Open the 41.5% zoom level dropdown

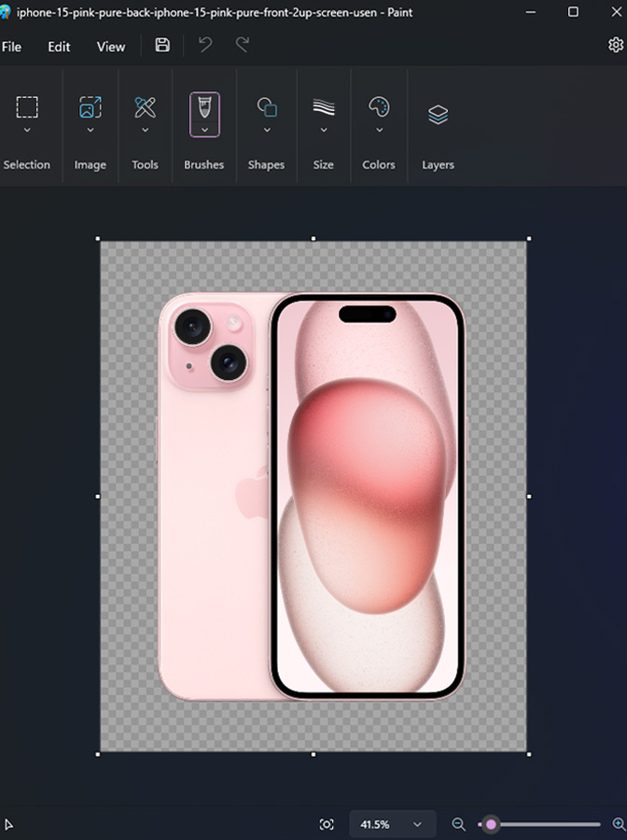pyautogui.click(x=393, y=824)
